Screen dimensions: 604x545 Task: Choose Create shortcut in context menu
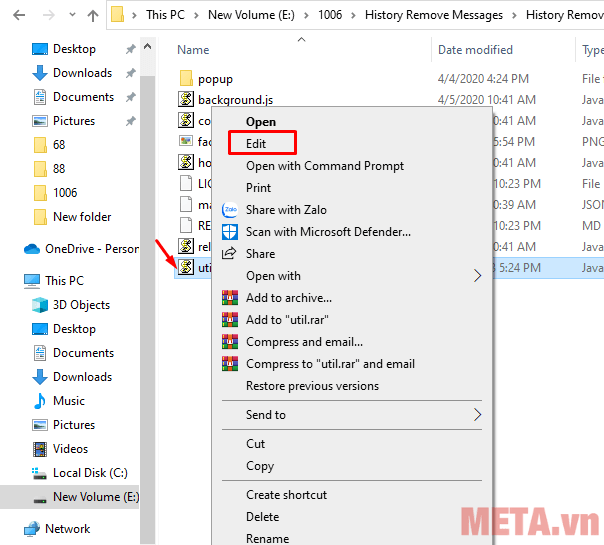(x=286, y=495)
